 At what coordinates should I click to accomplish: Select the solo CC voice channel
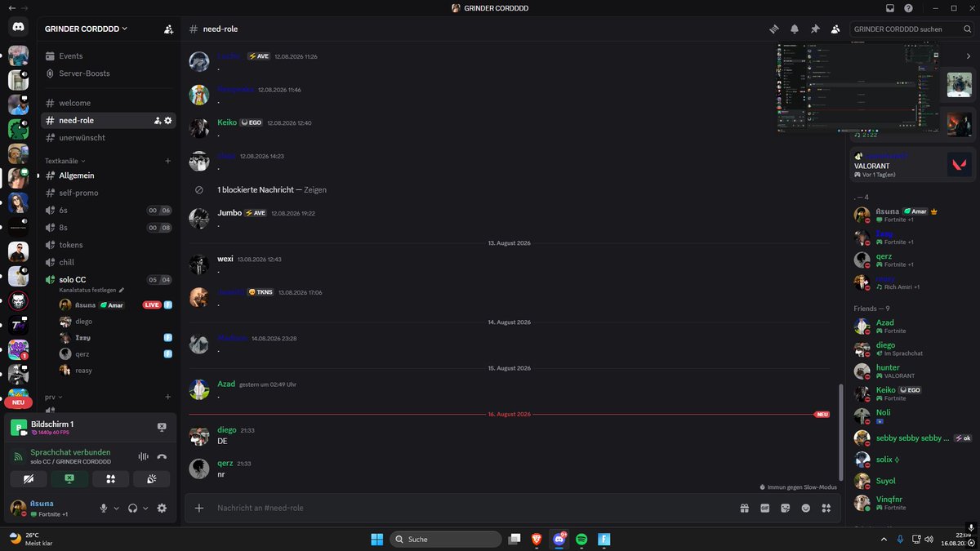(x=109, y=280)
